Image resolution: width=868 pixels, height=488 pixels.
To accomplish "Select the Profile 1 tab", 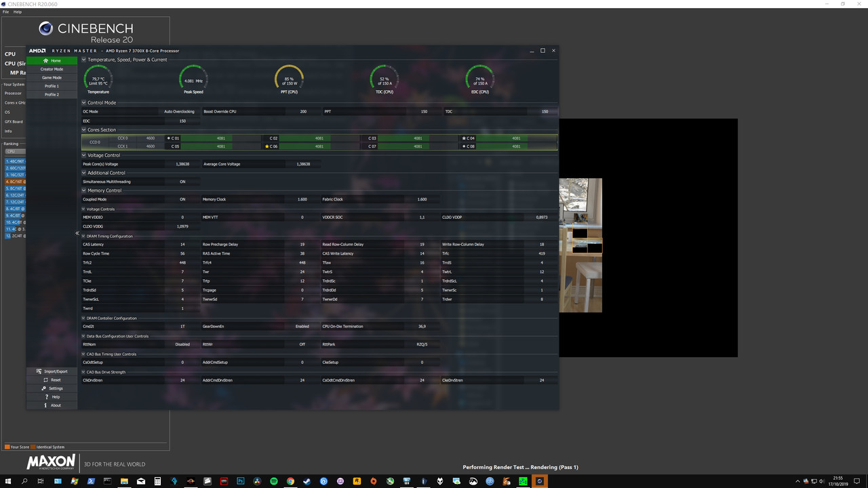I will click(52, 86).
